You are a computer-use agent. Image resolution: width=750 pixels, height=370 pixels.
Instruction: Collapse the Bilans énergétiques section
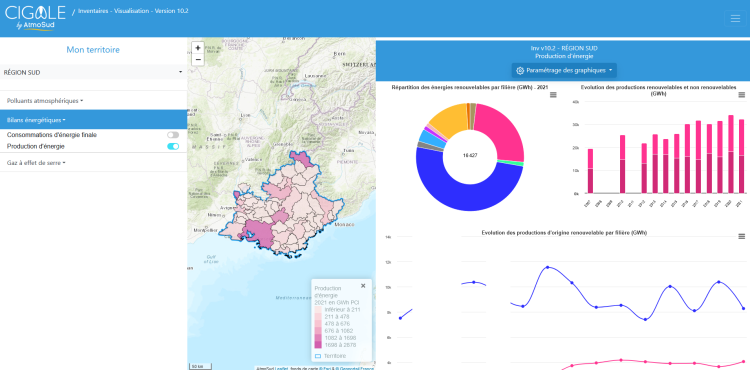point(36,120)
